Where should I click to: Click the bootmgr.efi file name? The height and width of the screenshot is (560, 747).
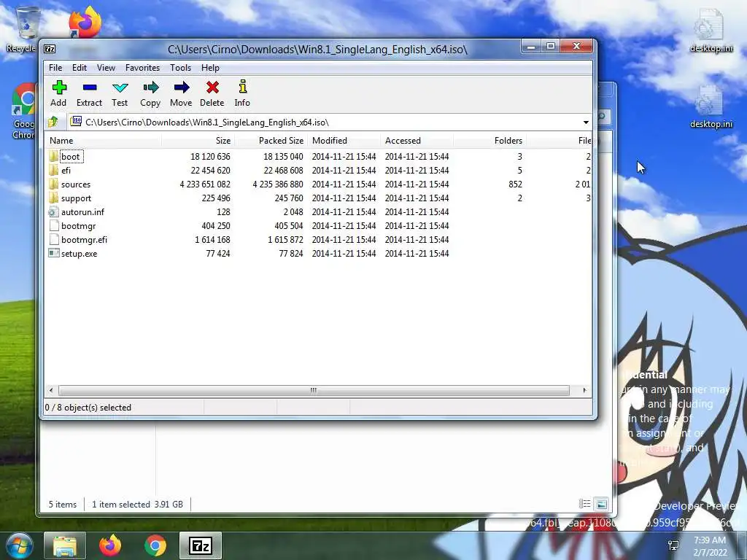[x=85, y=239]
